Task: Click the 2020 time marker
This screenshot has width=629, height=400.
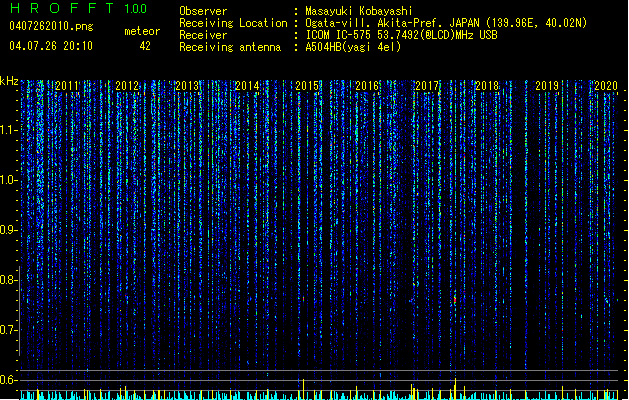Action: (x=606, y=86)
